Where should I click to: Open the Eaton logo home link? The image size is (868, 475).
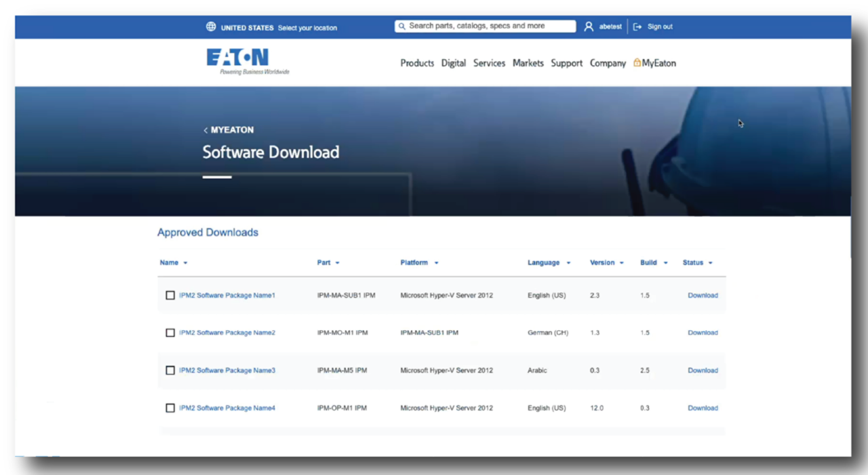pos(248,61)
